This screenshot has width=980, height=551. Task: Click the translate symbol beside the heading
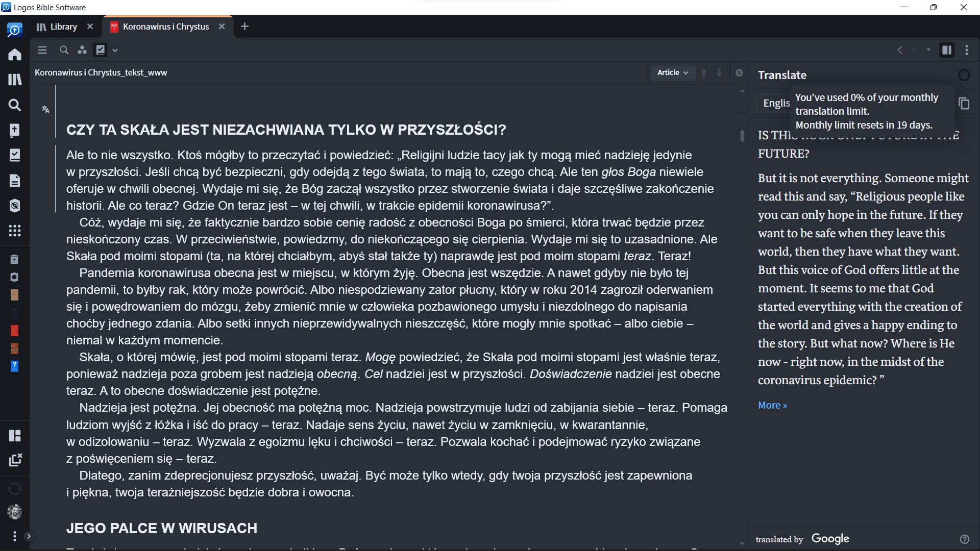(45, 110)
